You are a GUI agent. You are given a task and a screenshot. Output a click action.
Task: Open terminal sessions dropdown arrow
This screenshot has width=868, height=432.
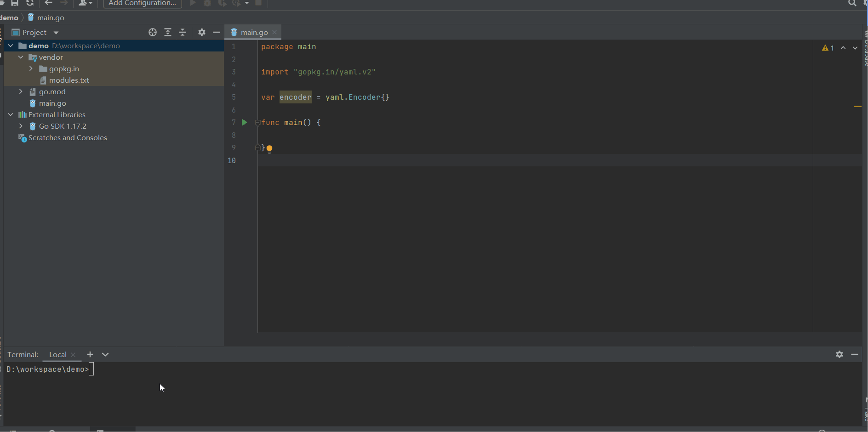pos(105,354)
